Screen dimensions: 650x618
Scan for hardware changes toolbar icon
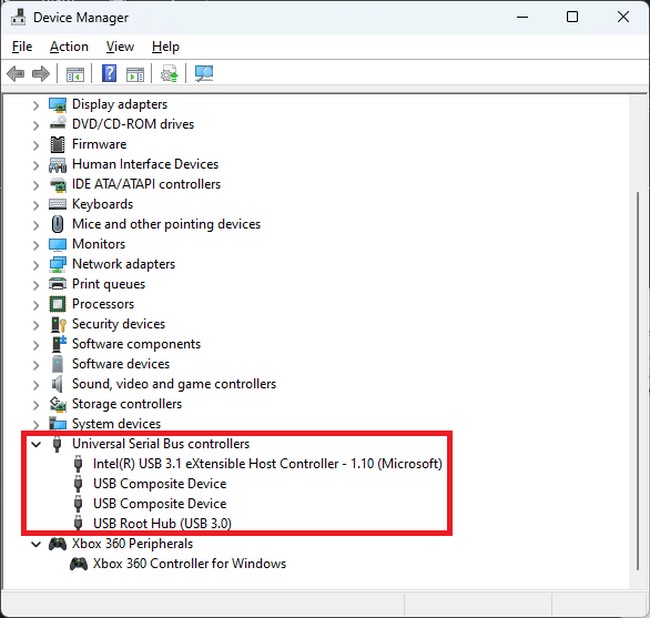[204, 74]
